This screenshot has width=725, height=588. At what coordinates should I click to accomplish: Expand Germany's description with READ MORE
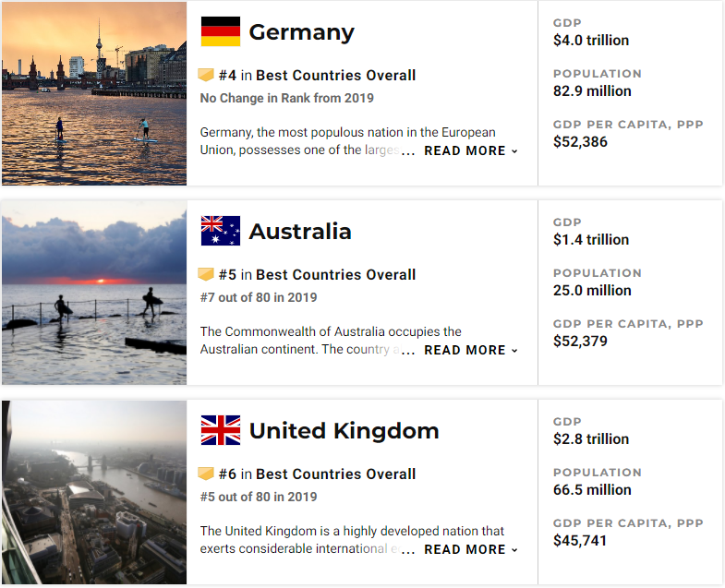[471, 150]
